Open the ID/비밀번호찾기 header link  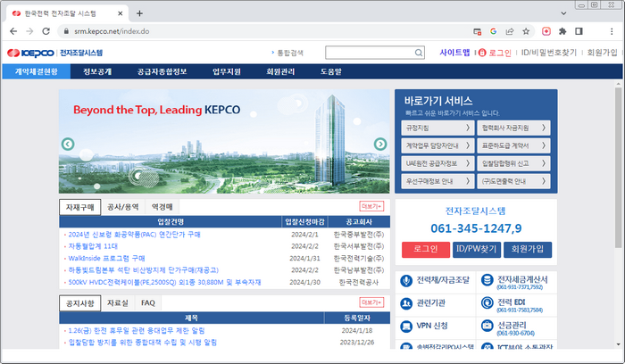click(549, 53)
